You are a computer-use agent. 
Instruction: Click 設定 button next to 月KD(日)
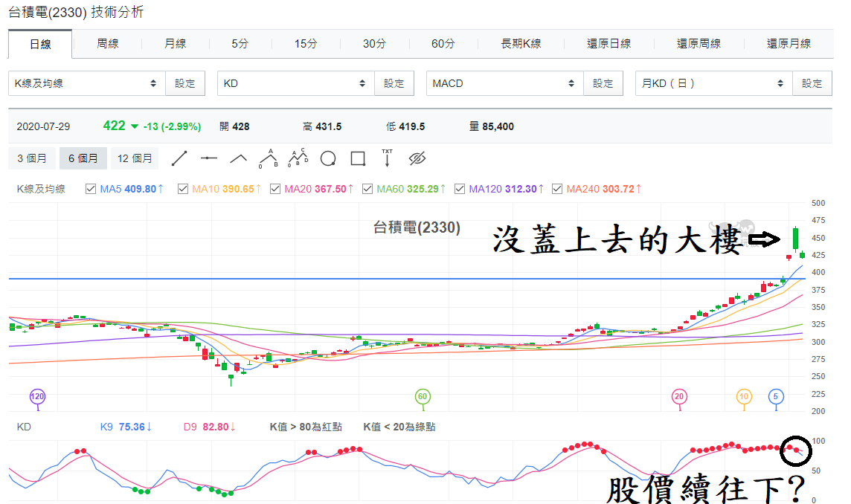tap(812, 83)
